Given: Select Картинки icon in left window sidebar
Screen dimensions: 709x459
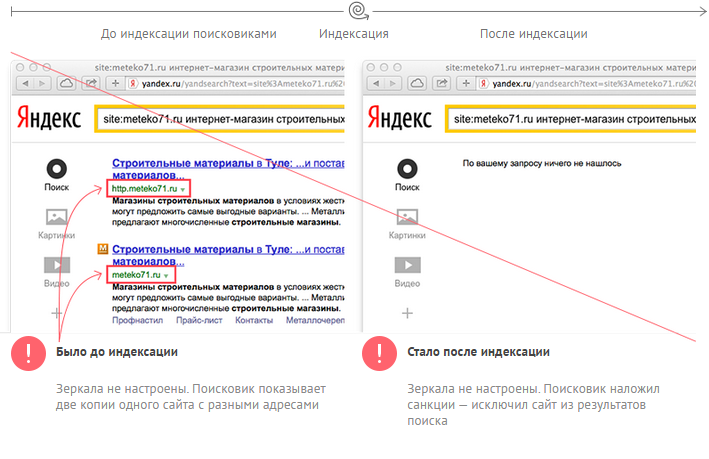Looking at the screenshot, I should pos(57,217).
